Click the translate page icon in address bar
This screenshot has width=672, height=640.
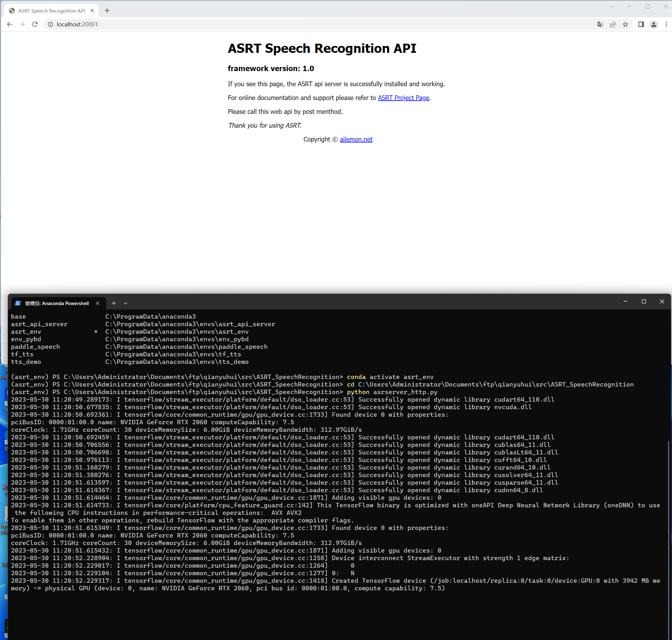click(600, 24)
